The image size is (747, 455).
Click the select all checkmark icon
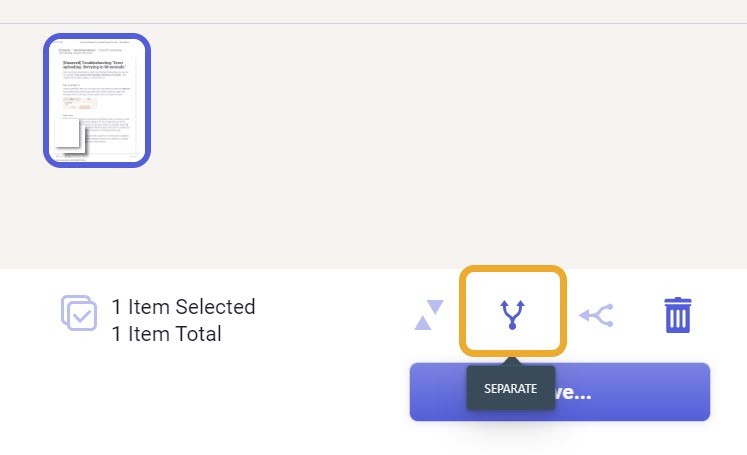click(79, 313)
